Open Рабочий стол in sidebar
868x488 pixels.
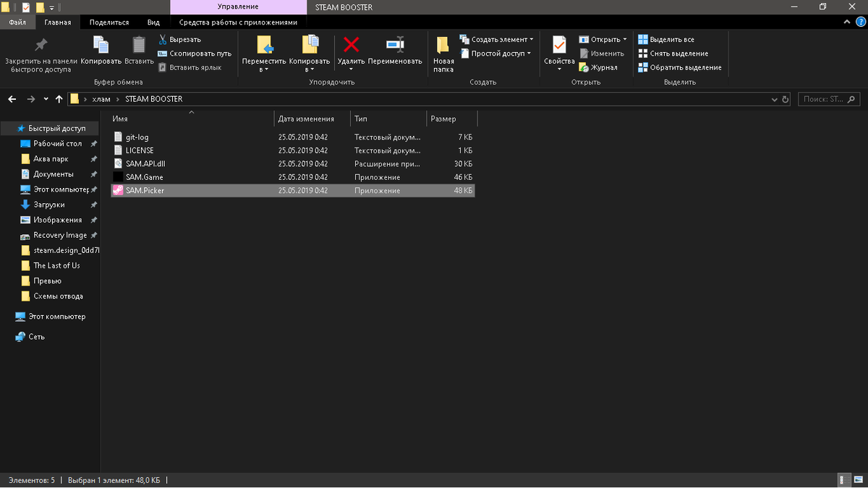57,144
